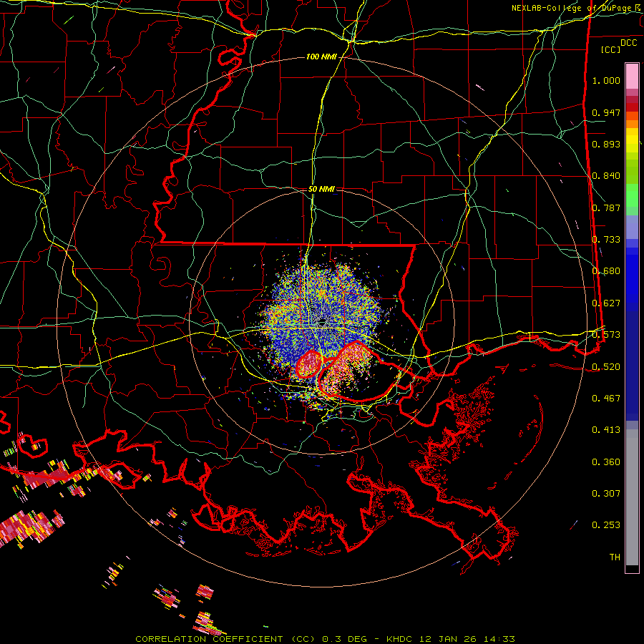Select the 0.840 scale value
This screenshot has height=644, width=644.
(606, 176)
